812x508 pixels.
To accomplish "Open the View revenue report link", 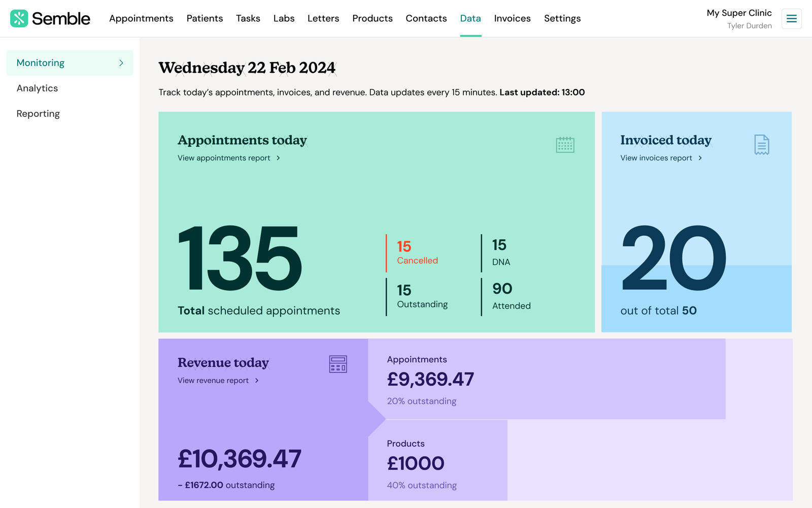I will pyautogui.click(x=213, y=380).
